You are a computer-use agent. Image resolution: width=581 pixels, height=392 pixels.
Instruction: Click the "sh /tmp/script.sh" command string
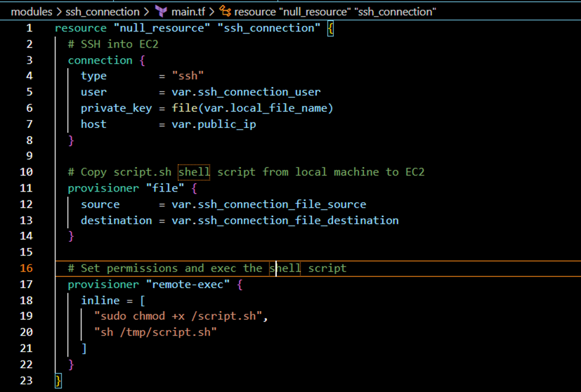coord(155,332)
